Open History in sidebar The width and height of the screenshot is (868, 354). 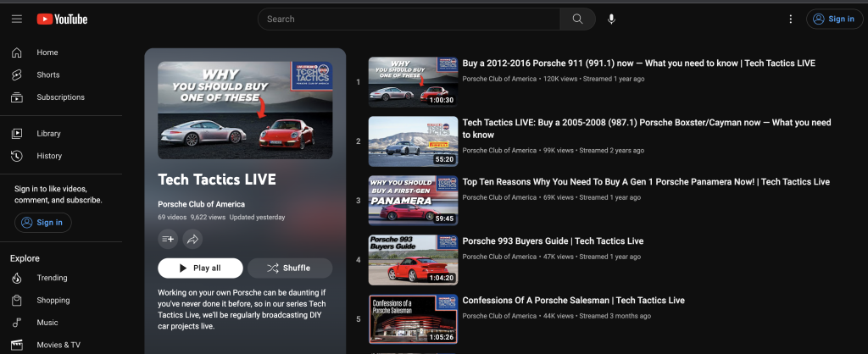pyautogui.click(x=49, y=156)
